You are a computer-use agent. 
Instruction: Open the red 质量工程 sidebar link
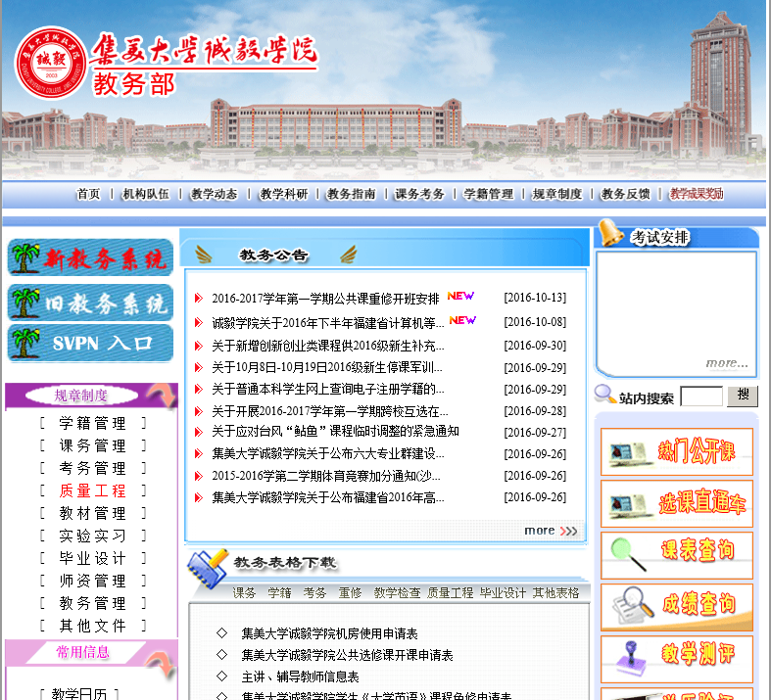coord(93,490)
